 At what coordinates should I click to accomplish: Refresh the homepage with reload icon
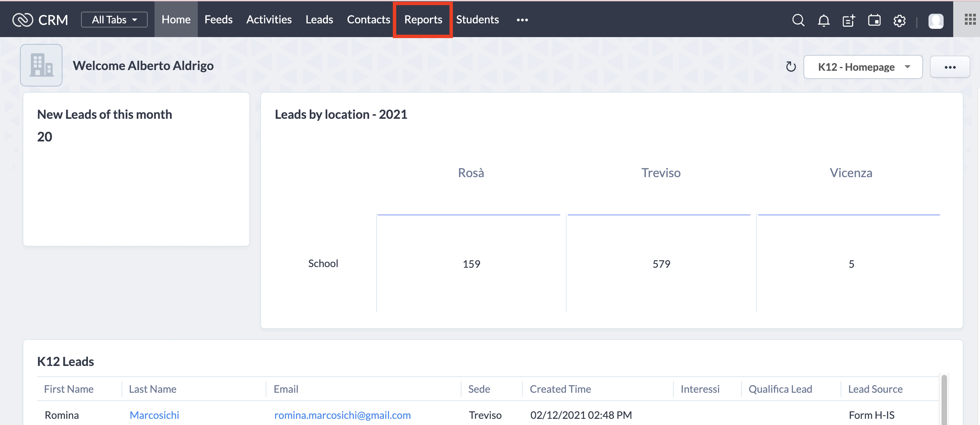pos(790,67)
